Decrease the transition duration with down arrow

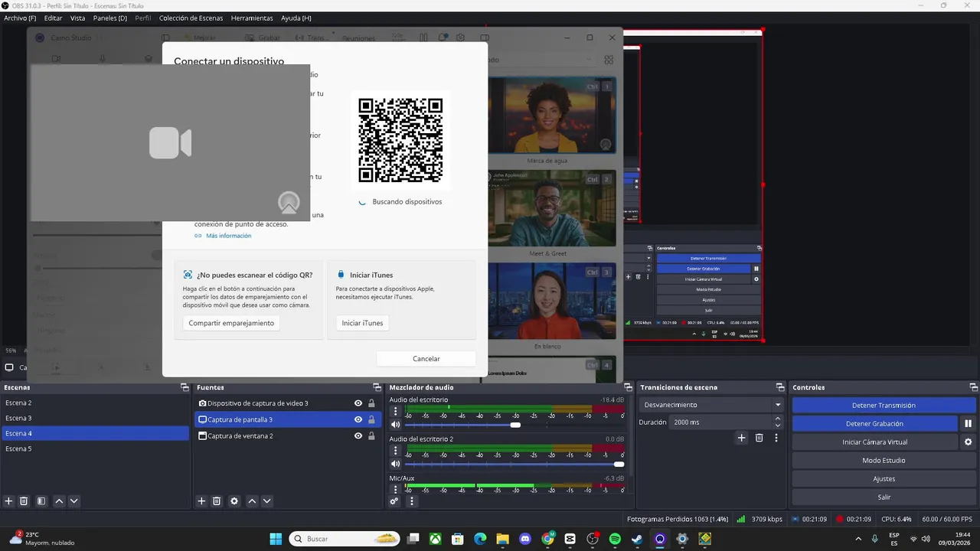point(778,425)
